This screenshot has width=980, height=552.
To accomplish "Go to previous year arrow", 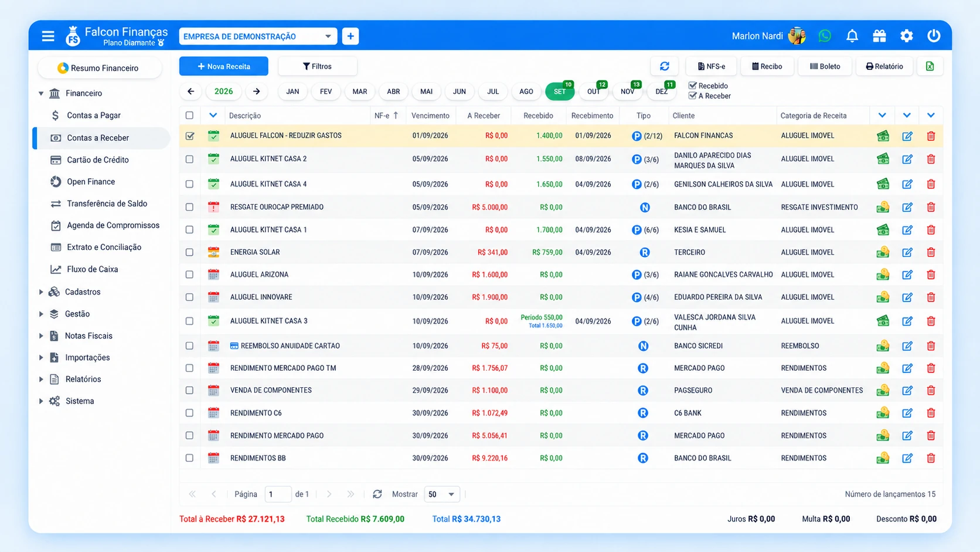I will click(x=191, y=92).
